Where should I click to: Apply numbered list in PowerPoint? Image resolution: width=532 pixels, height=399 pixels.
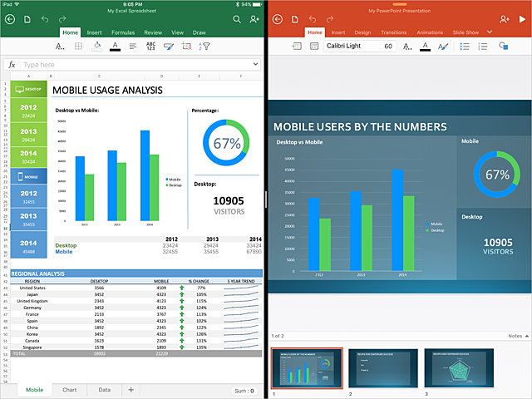[x=482, y=47]
